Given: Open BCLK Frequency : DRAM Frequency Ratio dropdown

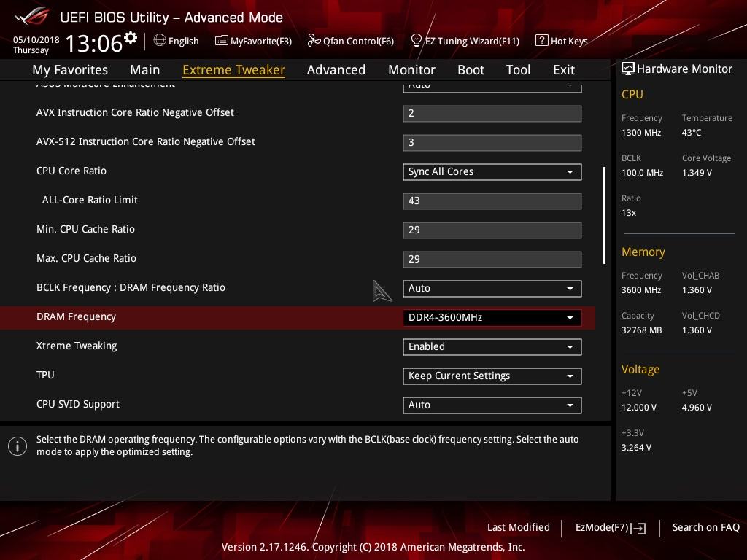Looking at the screenshot, I should 492,289.
